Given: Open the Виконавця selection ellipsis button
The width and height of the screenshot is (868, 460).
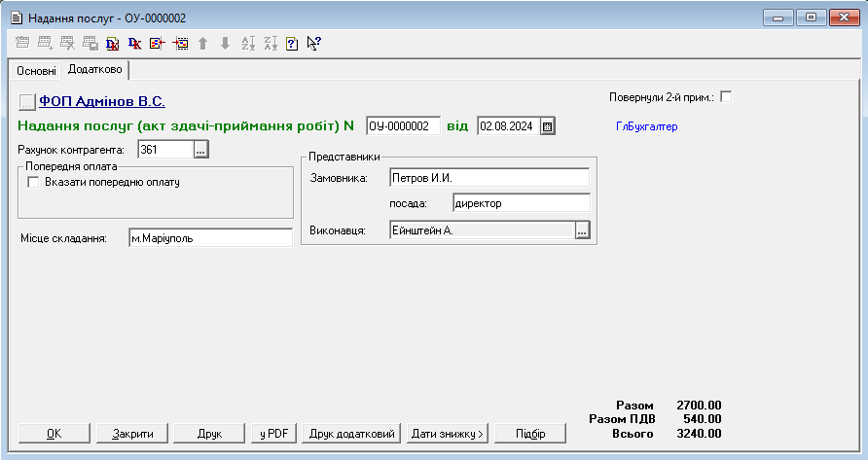Looking at the screenshot, I should 582,230.
